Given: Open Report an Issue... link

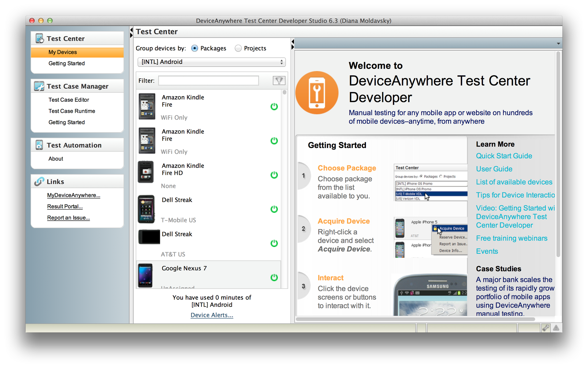Looking at the screenshot, I should 68,218.
